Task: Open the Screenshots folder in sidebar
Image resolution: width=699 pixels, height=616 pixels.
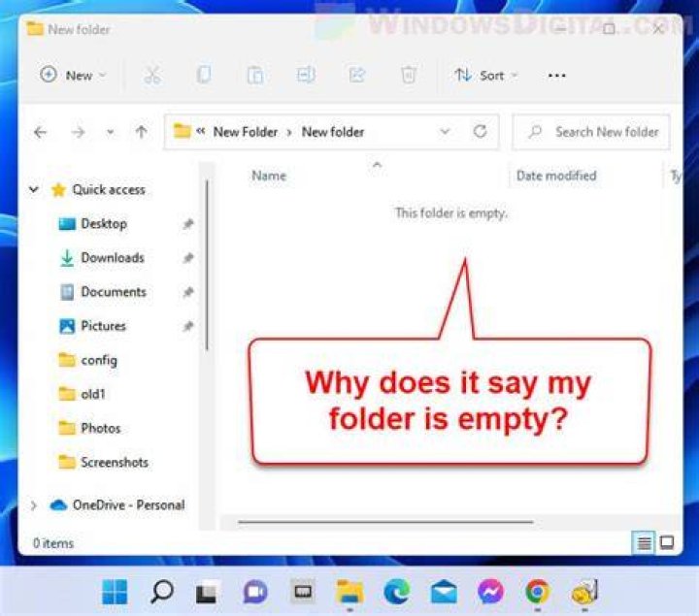Action: (x=115, y=463)
